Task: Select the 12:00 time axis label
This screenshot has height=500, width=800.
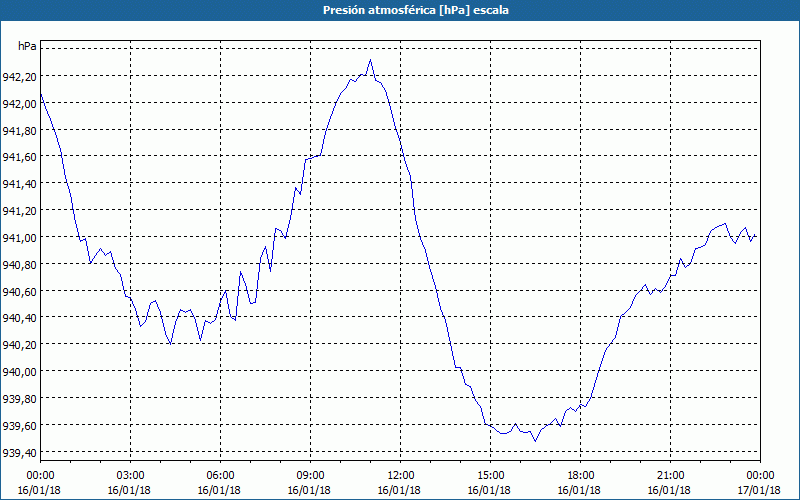Action: (400, 475)
